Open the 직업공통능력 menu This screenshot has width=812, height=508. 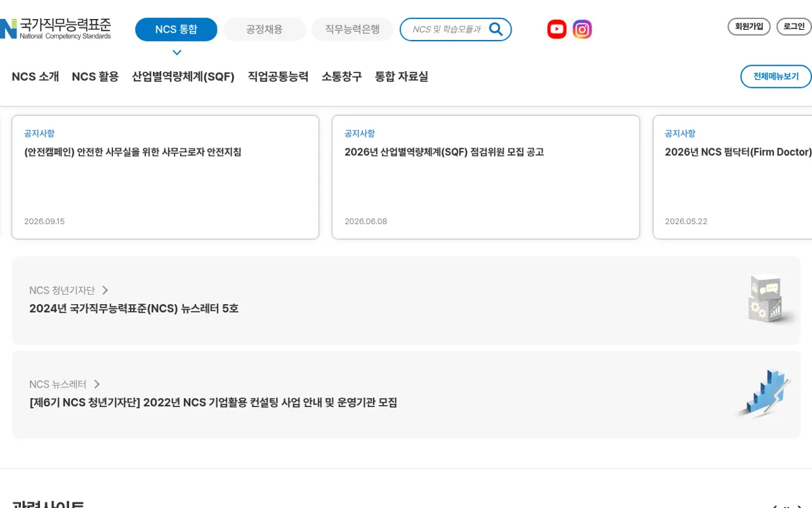tap(278, 77)
